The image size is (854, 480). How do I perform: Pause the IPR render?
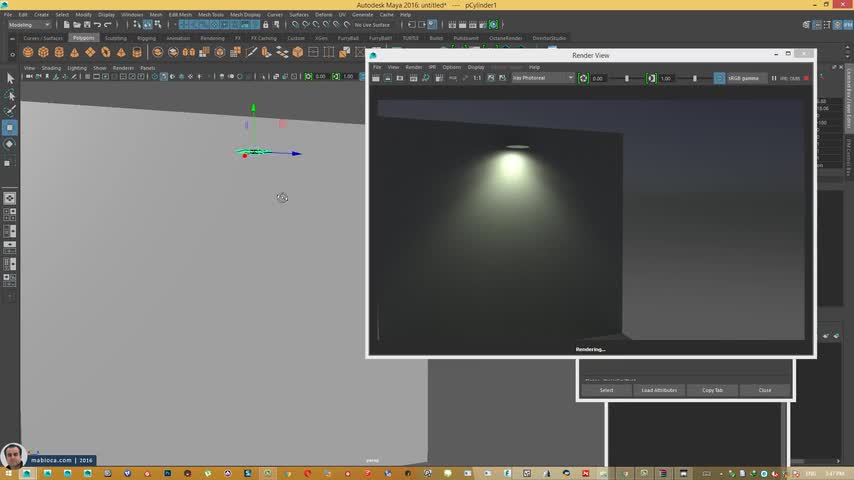click(x=774, y=78)
